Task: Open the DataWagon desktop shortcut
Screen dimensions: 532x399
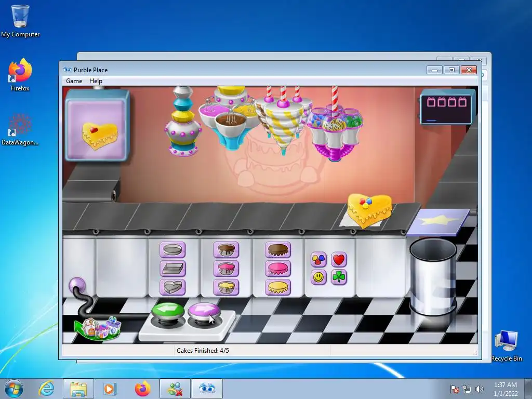Action: point(20,129)
